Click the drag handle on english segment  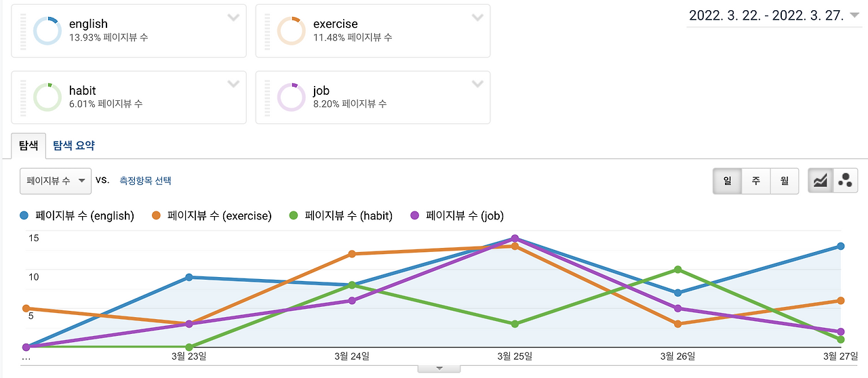22,31
